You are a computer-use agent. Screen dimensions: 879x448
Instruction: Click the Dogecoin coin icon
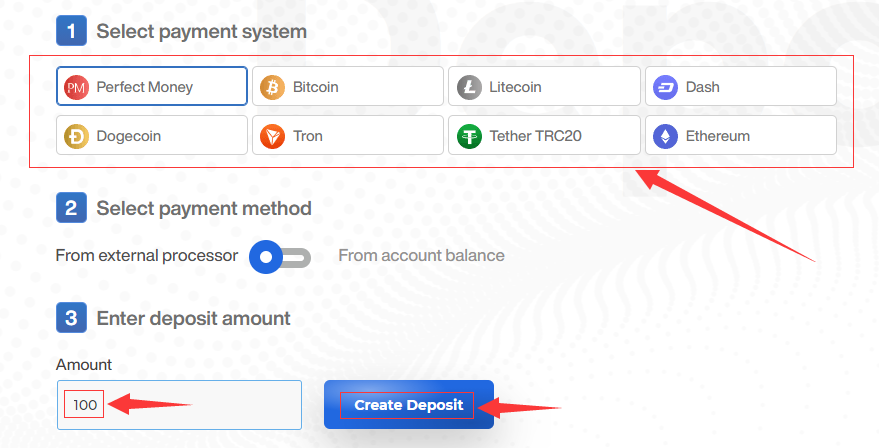(x=76, y=136)
